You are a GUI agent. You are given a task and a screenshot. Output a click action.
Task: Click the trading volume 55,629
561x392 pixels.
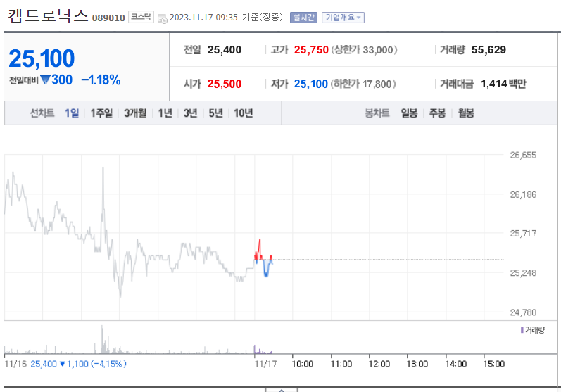[x=488, y=50]
